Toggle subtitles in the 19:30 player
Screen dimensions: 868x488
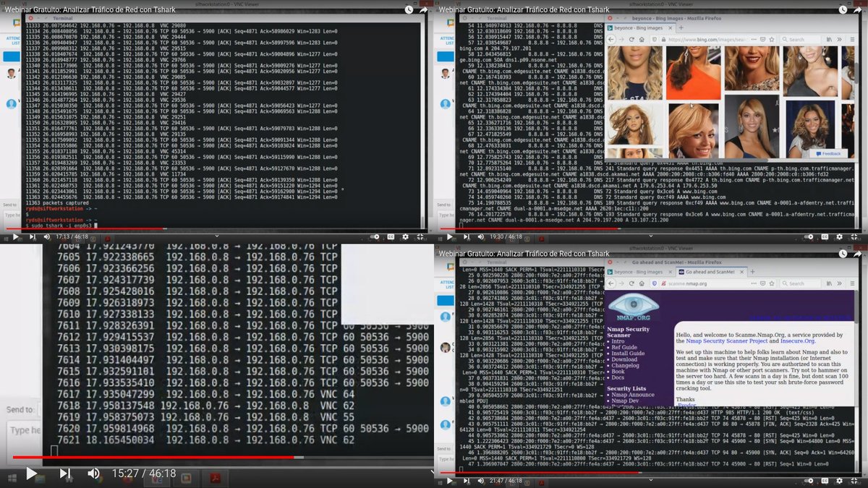coord(825,236)
